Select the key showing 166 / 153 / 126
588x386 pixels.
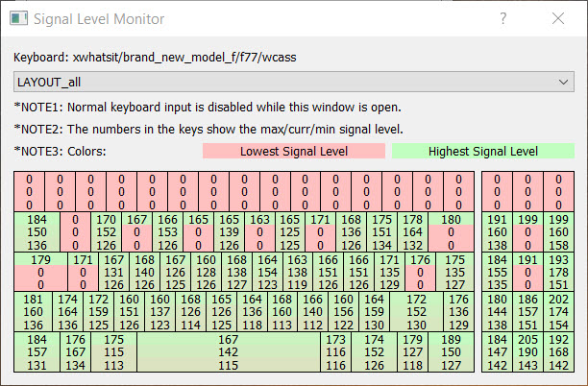pyautogui.click(x=167, y=232)
